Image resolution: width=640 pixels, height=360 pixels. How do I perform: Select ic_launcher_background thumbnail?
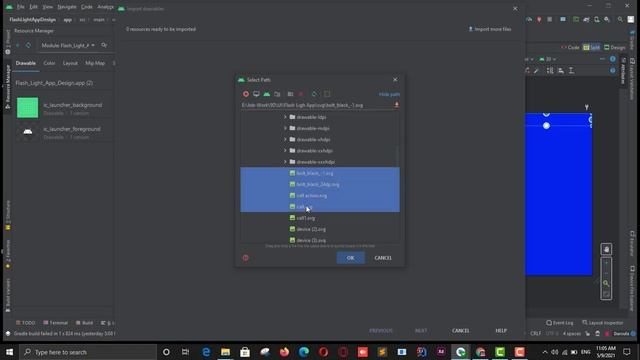click(27, 108)
